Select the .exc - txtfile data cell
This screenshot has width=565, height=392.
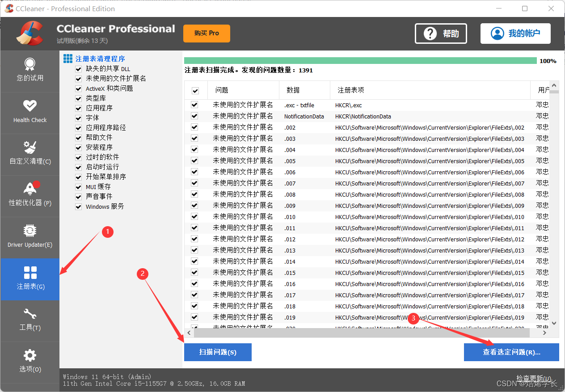(x=299, y=105)
